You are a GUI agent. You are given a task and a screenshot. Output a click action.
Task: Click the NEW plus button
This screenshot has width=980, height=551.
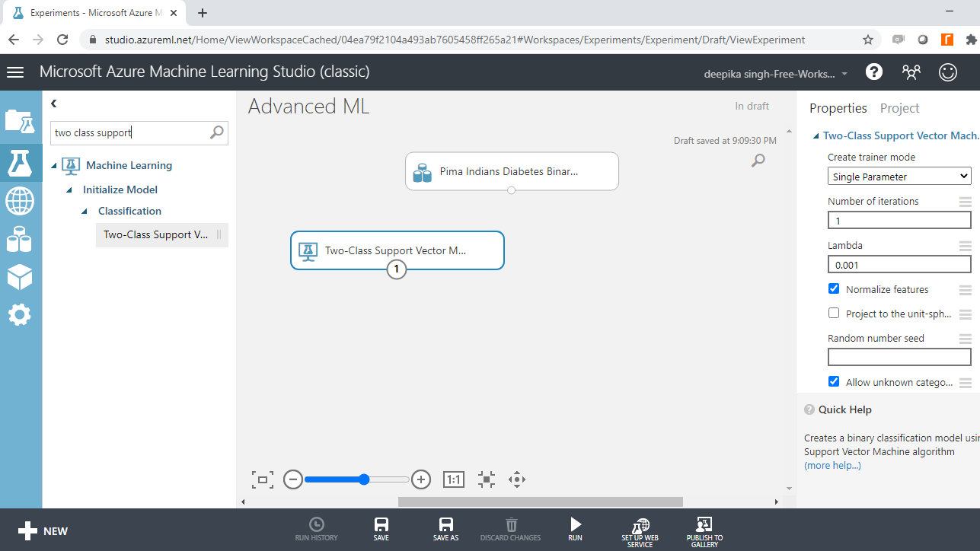tap(43, 531)
